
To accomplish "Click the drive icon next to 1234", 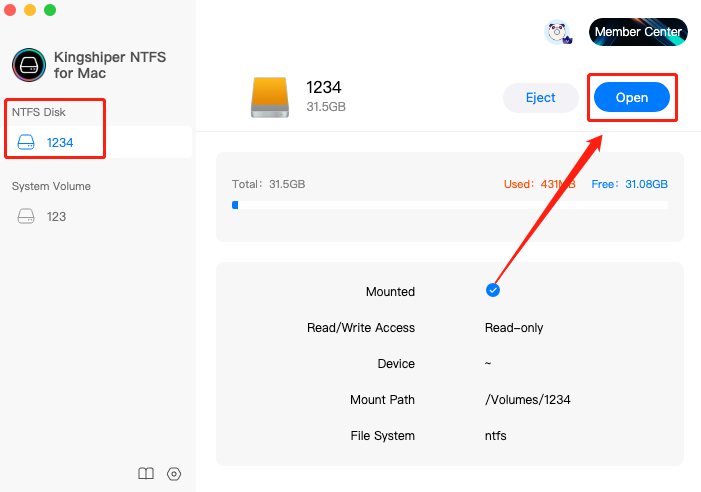I will click(x=26, y=142).
